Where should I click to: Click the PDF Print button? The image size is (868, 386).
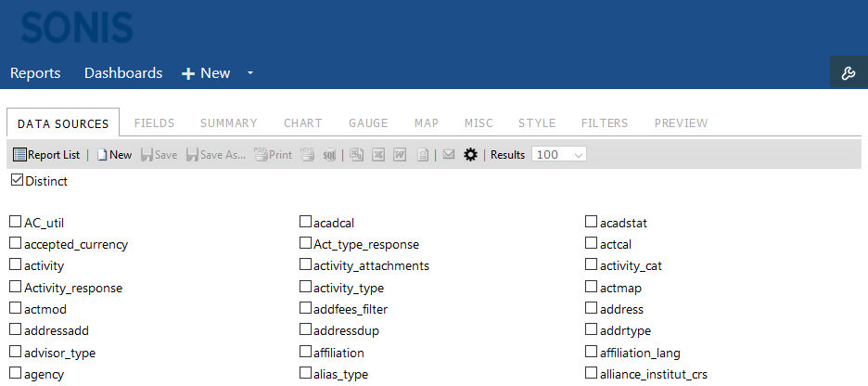273,155
